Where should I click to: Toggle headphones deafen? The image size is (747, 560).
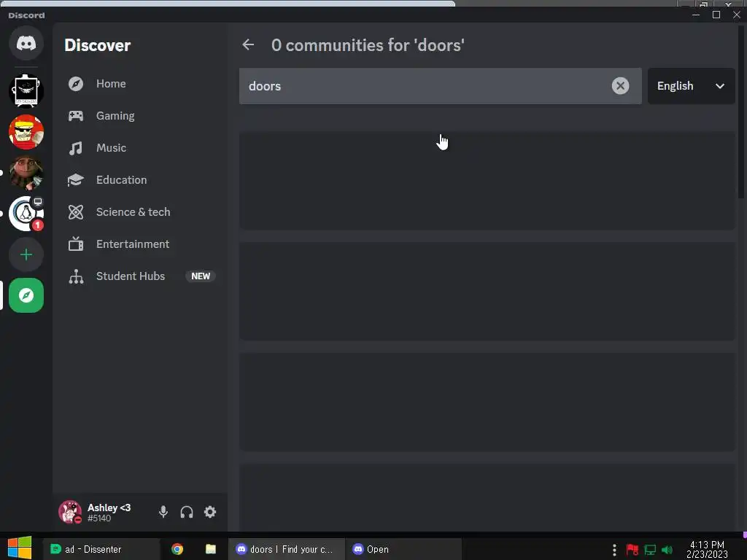pyautogui.click(x=187, y=512)
